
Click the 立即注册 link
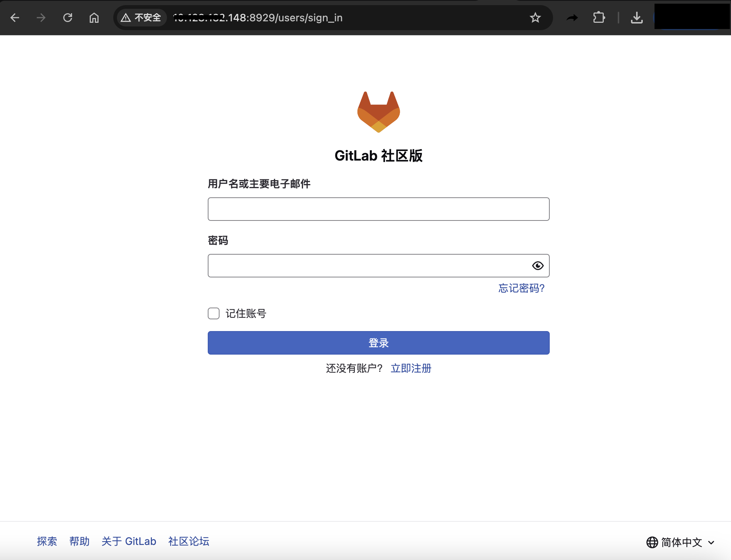pos(411,368)
